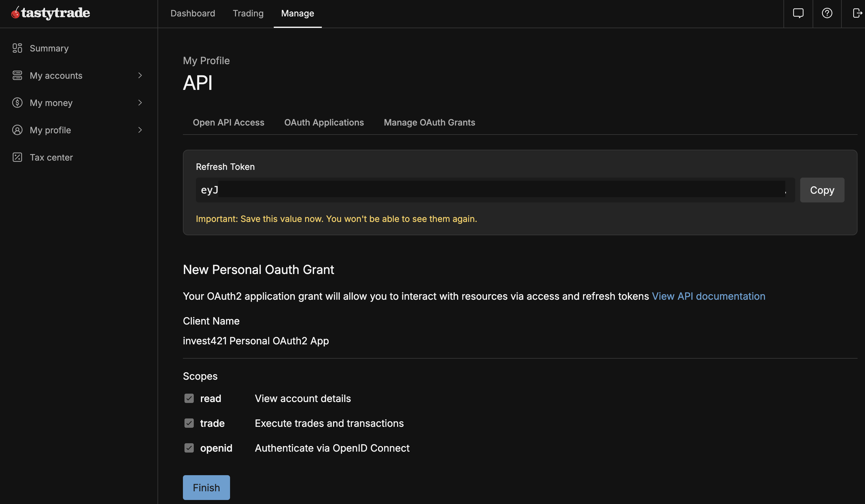Toggle the openid scope checkbox

pyautogui.click(x=189, y=448)
